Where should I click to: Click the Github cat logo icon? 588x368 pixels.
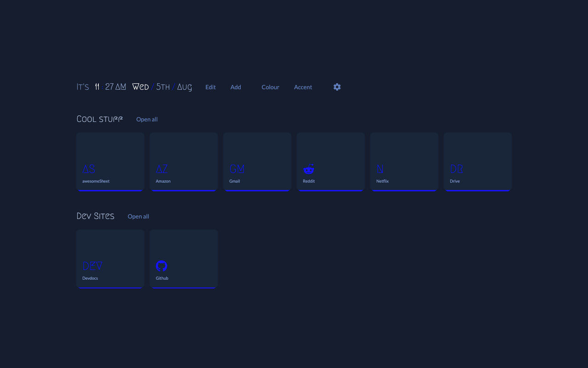click(162, 265)
